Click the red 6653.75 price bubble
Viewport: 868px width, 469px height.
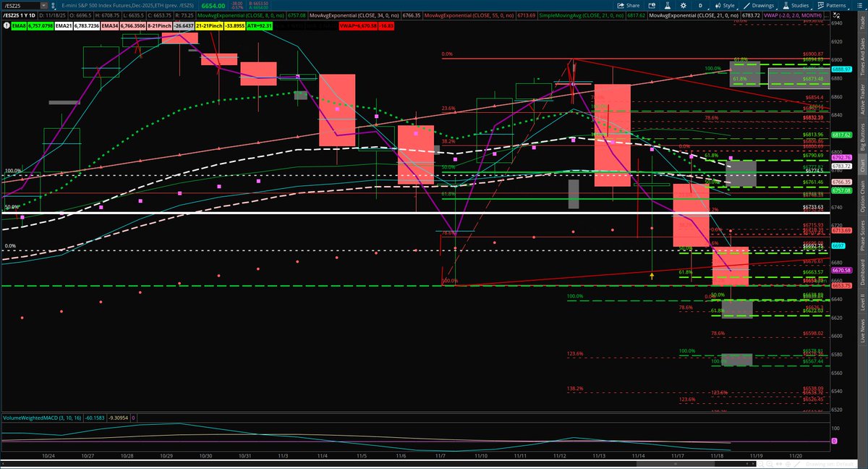842,285
